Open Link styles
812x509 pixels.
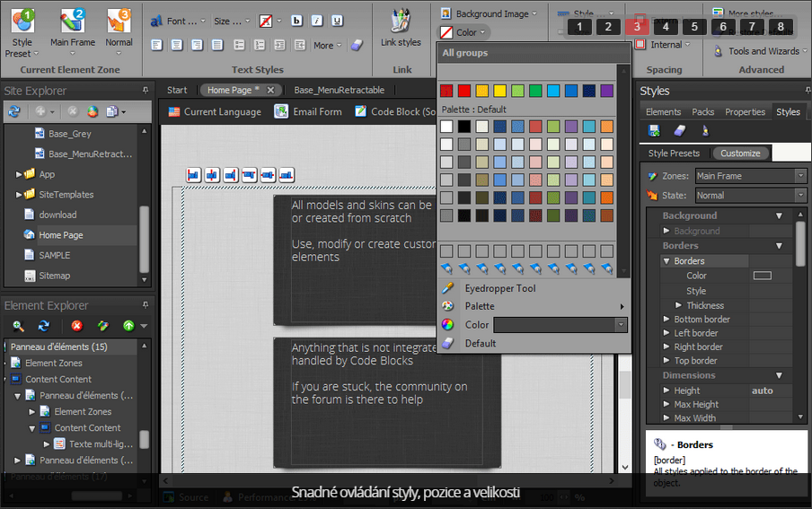pyautogui.click(x=401, y=28)
